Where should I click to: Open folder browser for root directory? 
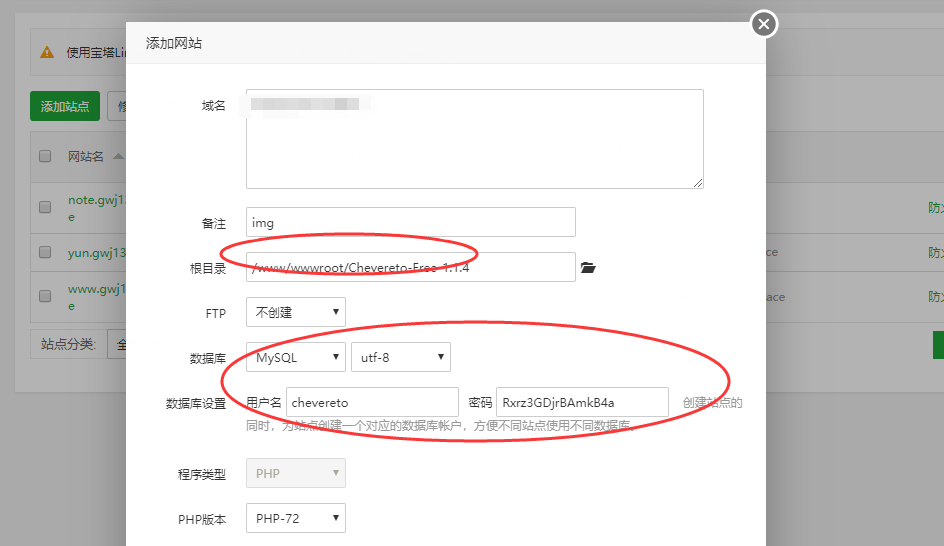(588, 267)
